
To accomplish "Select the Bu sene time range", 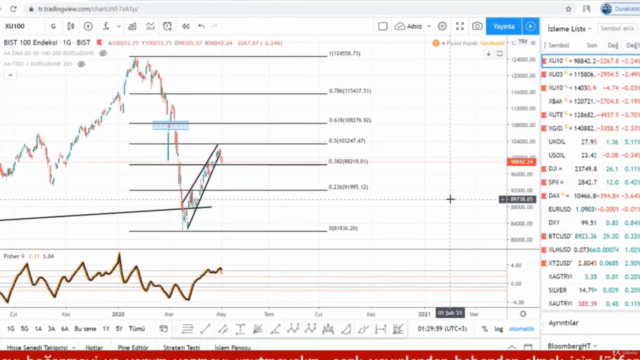I will (85, 329).
